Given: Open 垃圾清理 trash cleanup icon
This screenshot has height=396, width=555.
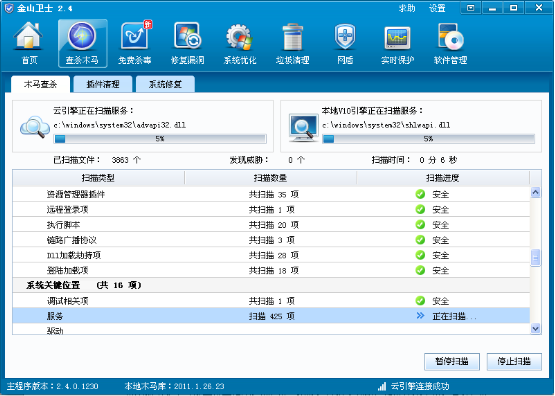Looking at the screenshot, I should click(292, 43).
